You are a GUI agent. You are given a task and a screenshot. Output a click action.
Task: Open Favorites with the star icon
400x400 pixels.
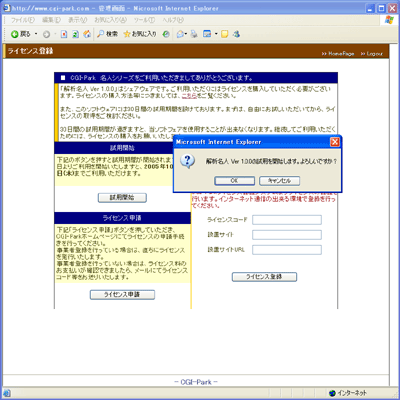[127, 34]
